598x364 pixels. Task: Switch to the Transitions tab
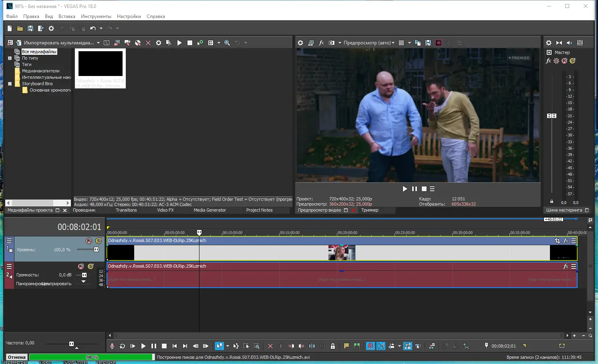point(126,210)
